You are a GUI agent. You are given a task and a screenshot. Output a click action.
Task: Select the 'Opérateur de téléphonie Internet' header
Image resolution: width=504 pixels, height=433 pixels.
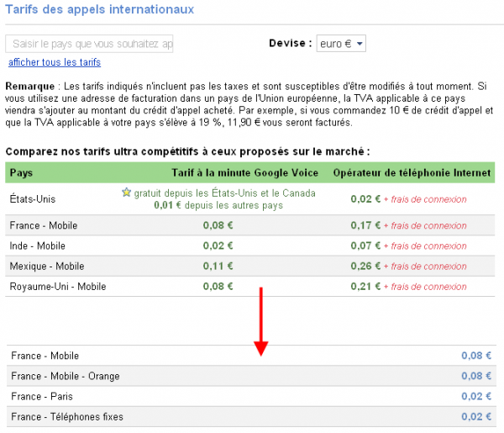(412, 172)
